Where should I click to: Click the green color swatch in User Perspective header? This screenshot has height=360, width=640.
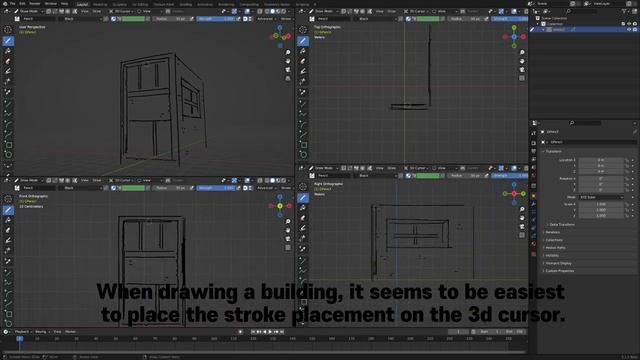point(133,19)
